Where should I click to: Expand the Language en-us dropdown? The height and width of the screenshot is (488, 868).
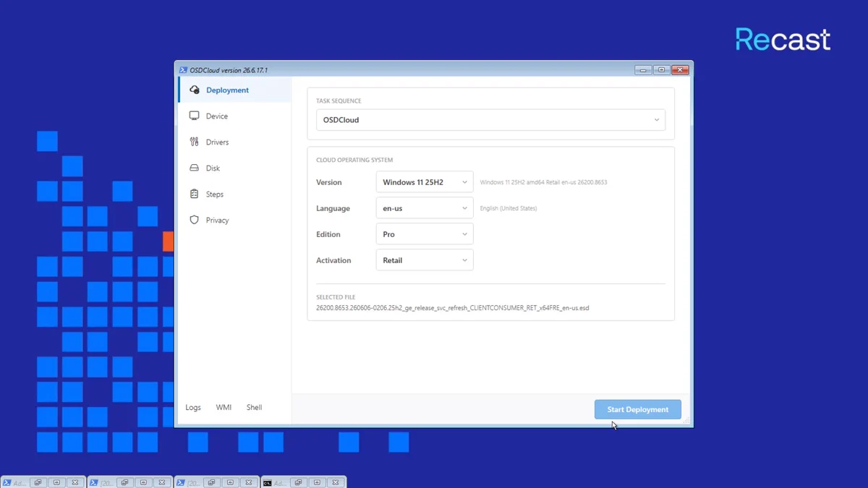[x=425, y=208]
